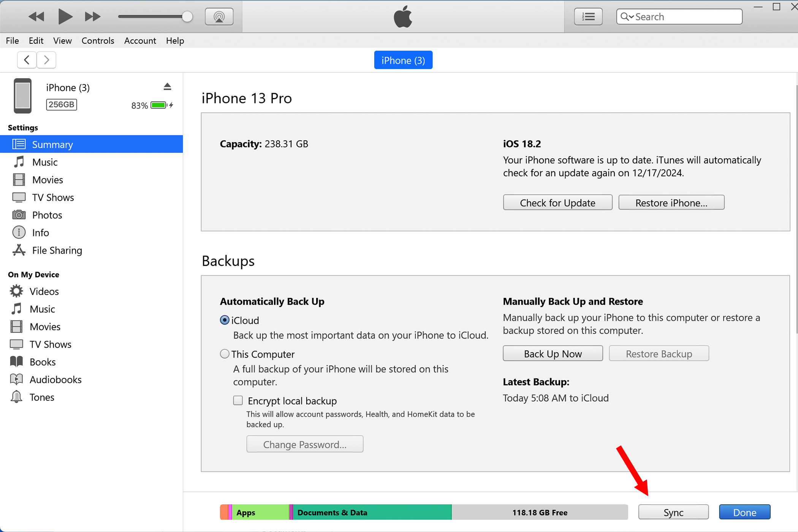
Task: Select This Computer backup option
Action: point(225,354)
